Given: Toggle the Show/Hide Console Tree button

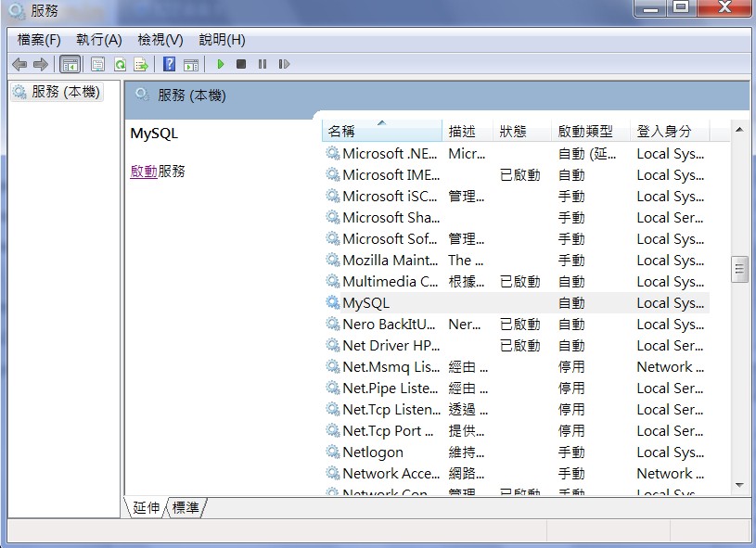Looking at the screenshot, I should 70,65.
